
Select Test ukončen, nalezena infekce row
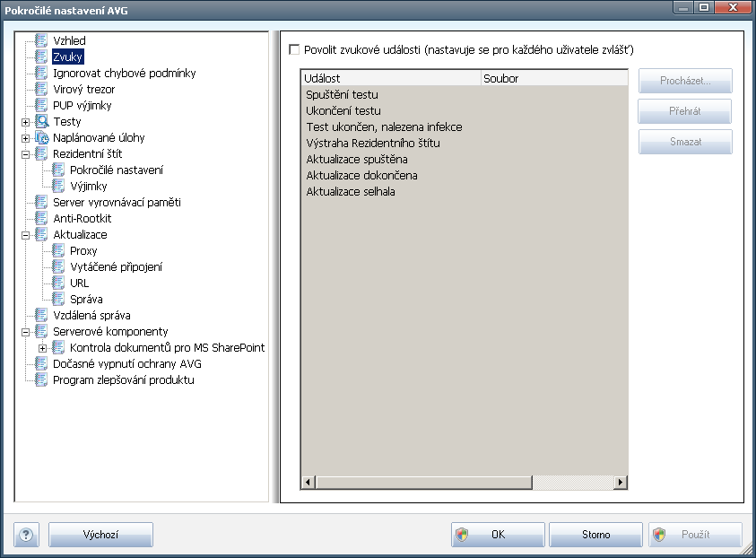[465, 126]
